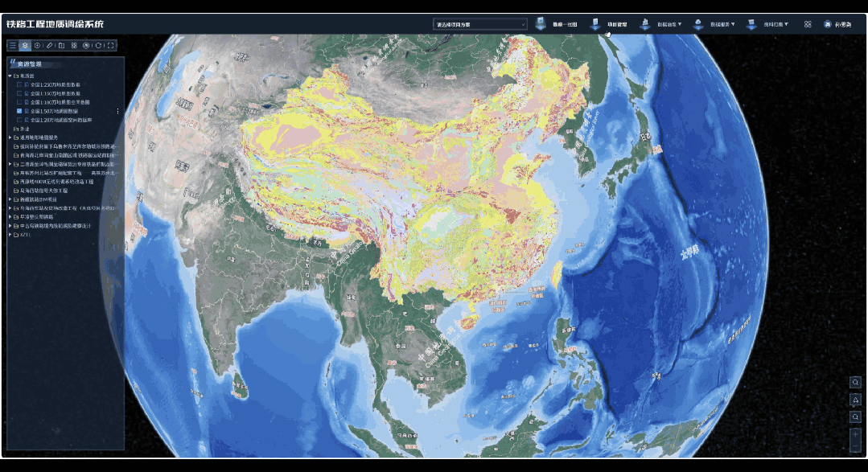The height and width of the screenshot is (472, 868).
Task: Collapse the 地质图 folder
Action: point(10,76)
